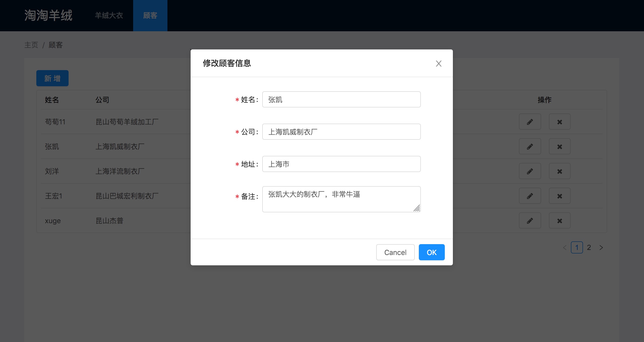Image resolution: width=644 pixels, height=342 pixels.
Task: Click the delete X icon for xuge row
Action: point(560,221)
